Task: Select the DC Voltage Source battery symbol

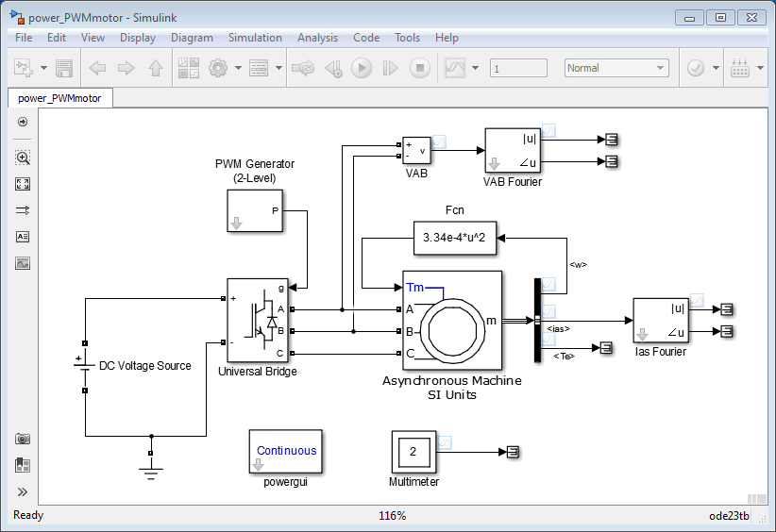Action: pyautogui.click(x=85, y=367)
